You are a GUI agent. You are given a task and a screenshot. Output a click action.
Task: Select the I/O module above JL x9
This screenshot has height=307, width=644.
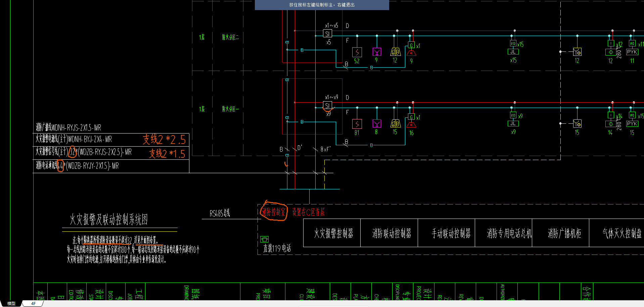513,115
